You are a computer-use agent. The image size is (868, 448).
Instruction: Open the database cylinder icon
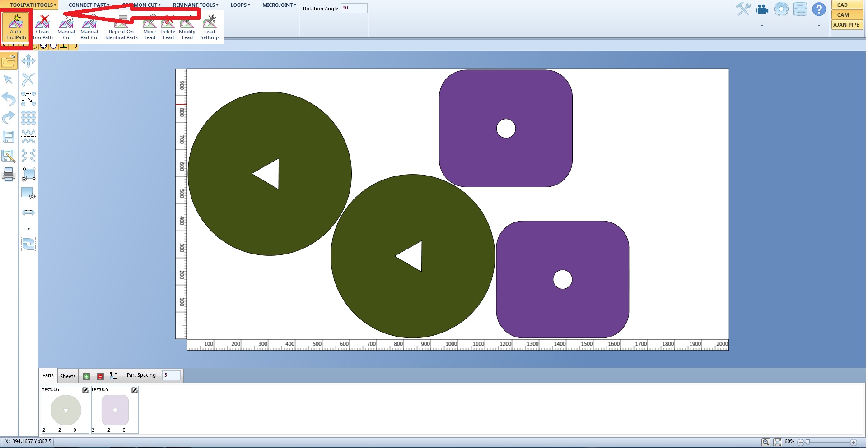click(800, 9)
